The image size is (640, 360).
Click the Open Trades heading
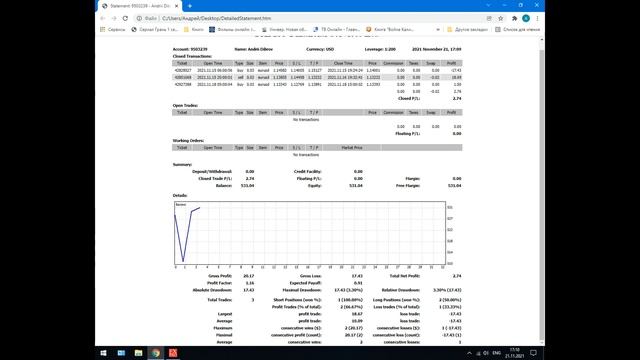185,105
